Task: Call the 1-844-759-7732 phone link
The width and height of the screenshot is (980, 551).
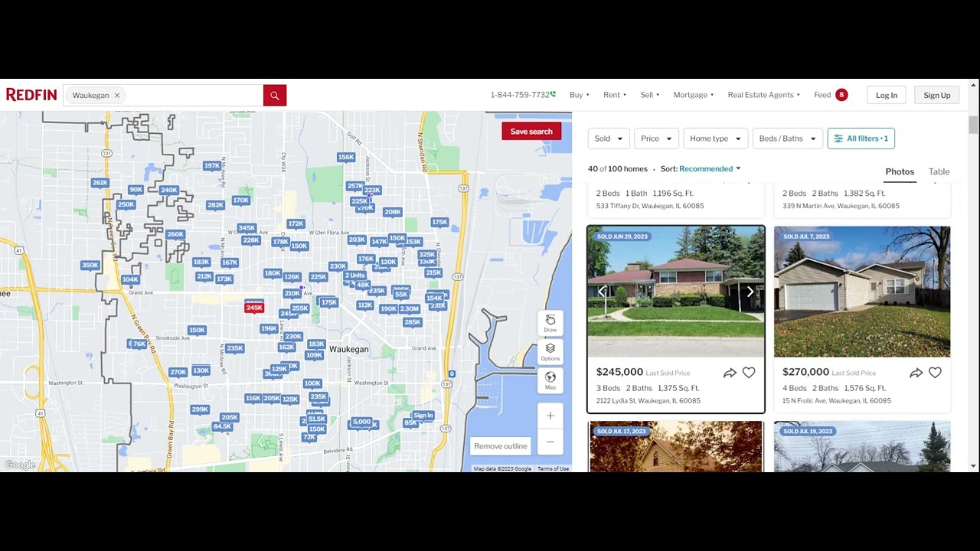Action: [523, 95]
